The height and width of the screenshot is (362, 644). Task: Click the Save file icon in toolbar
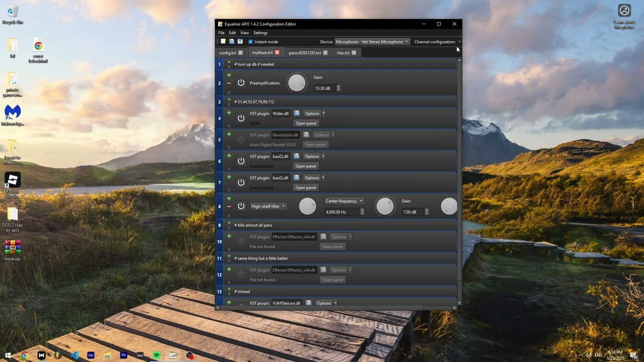(x=240, y=42)
